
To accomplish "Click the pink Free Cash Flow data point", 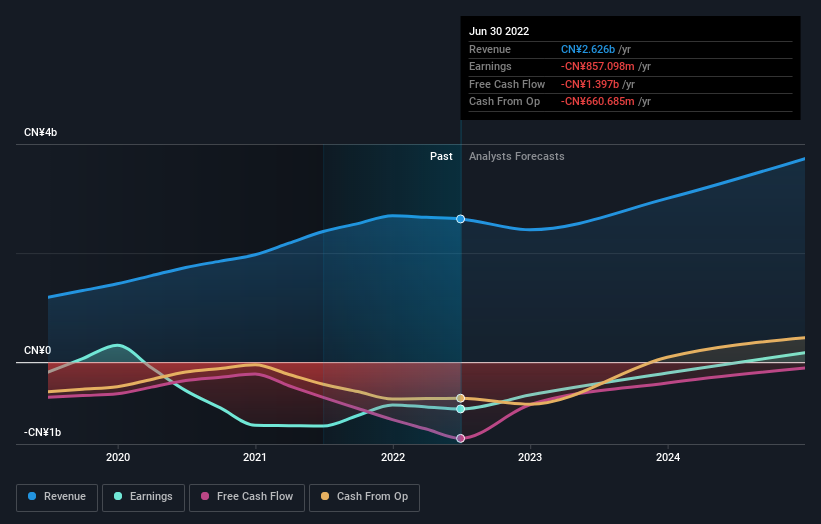I will click(x=460, y=438).
